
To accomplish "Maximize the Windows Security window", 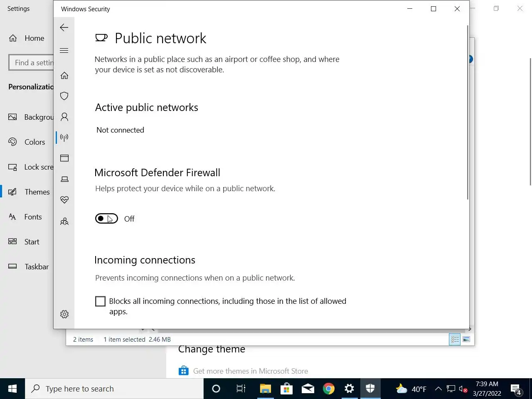I will pyautogui.click(x=433, y=9).
